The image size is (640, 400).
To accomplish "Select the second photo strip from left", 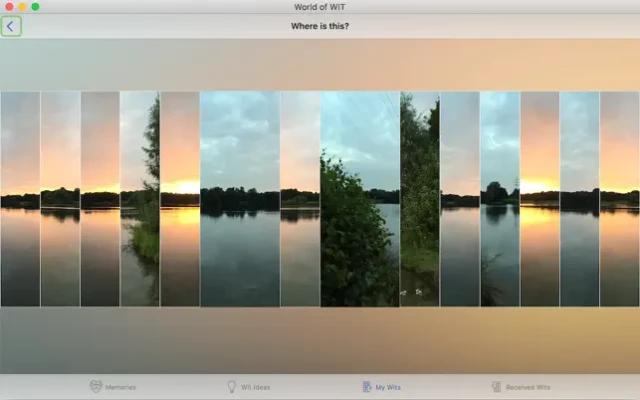I will click(60, 199).
